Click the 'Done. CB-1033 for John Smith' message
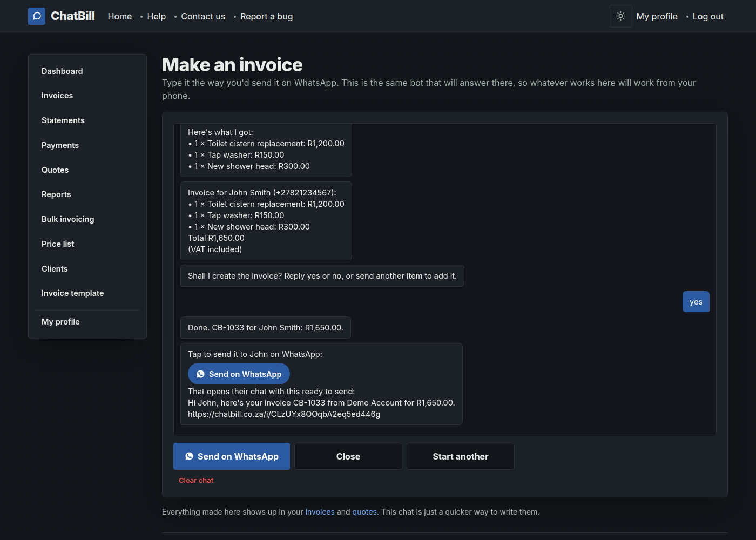 266,328
